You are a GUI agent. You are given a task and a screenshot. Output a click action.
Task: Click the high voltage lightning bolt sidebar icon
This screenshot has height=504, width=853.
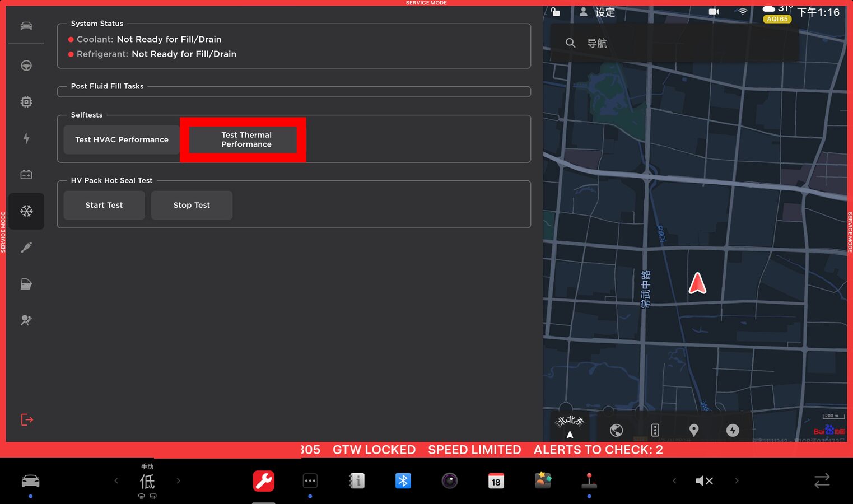(26, 138)
